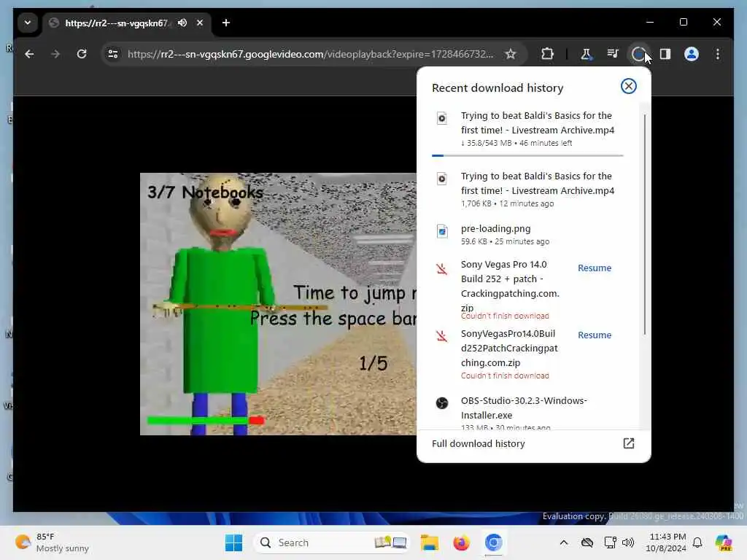Open the side panel icon
The height and width of the screenshot is (560, 747).
(665, 54)
